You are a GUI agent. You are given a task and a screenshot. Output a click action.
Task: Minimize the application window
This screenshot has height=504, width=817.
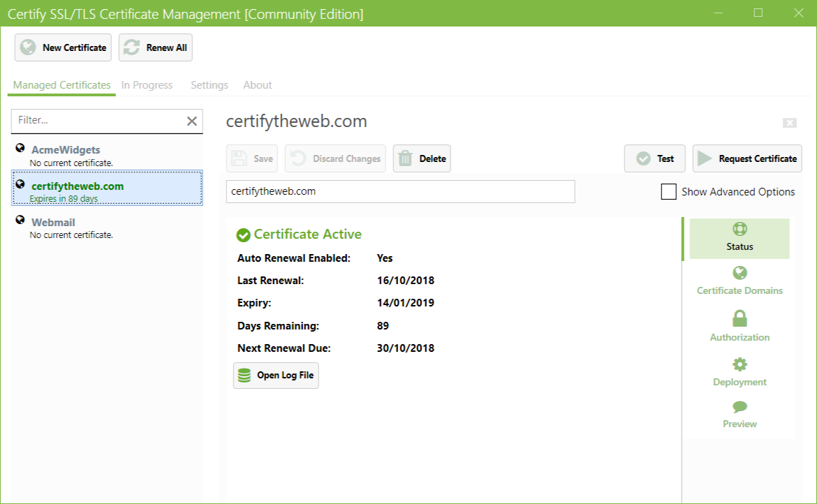pyautogui.click(x=718, y=13)
